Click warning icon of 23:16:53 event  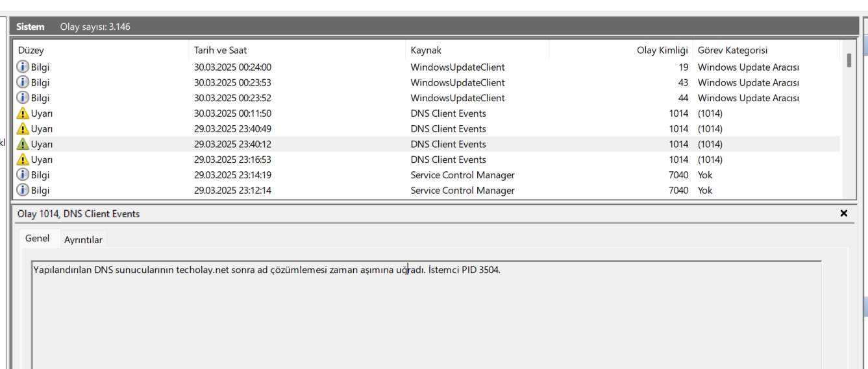click(x=23, y=160)
